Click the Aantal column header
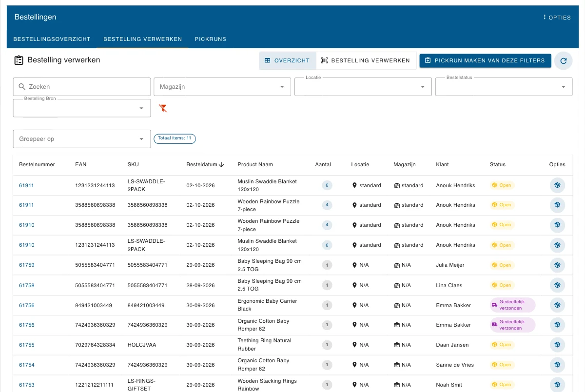This screenshot has height=392, width=585. coord(323,165)
